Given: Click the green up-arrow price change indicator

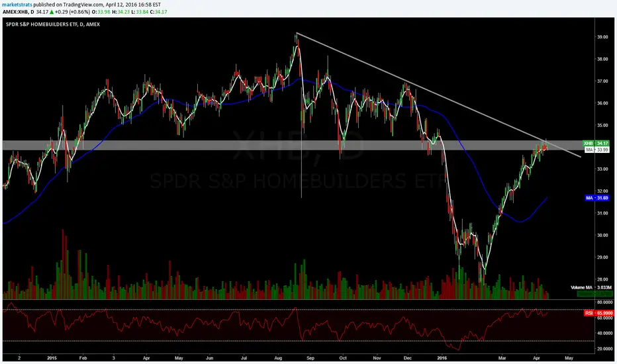Looking at the screenshot, I should 52,12.
